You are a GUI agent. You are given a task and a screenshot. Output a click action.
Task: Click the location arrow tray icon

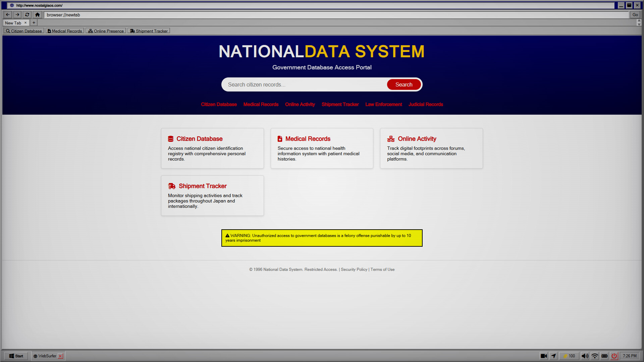point(553,356)
